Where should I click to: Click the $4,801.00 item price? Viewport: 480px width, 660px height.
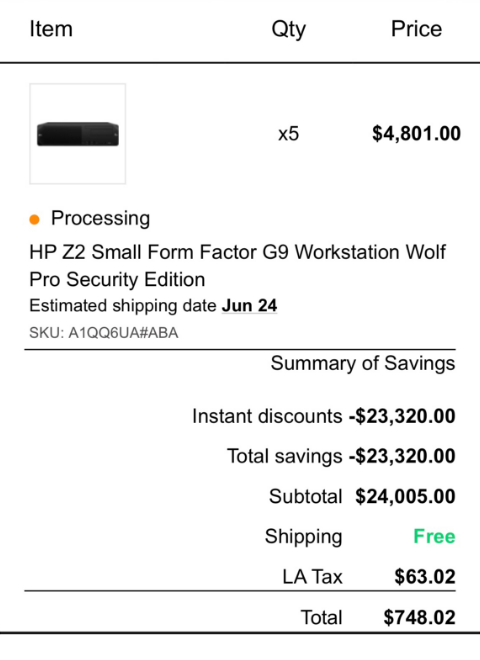[416, 133]
